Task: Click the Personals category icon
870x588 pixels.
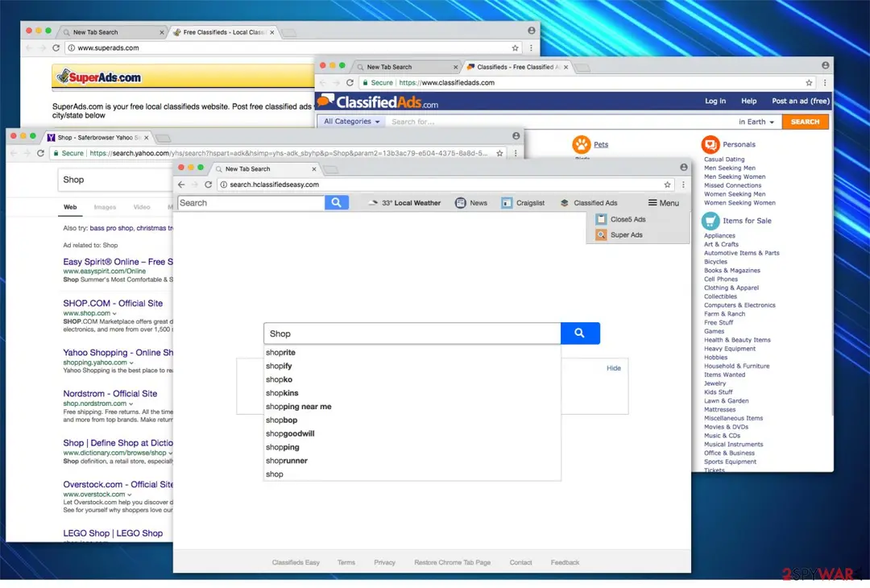Action: pos(710,145)
